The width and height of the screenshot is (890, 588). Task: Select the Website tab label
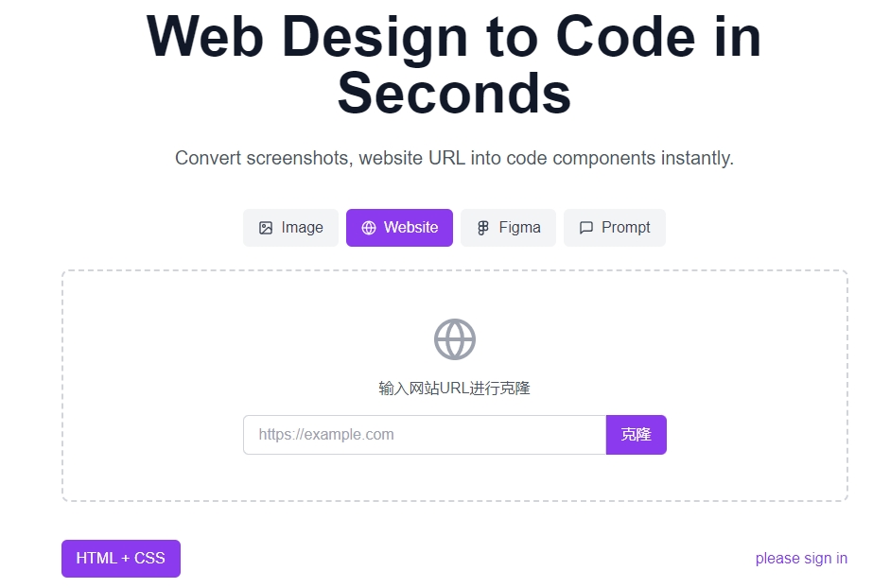[x=410, y=228]
